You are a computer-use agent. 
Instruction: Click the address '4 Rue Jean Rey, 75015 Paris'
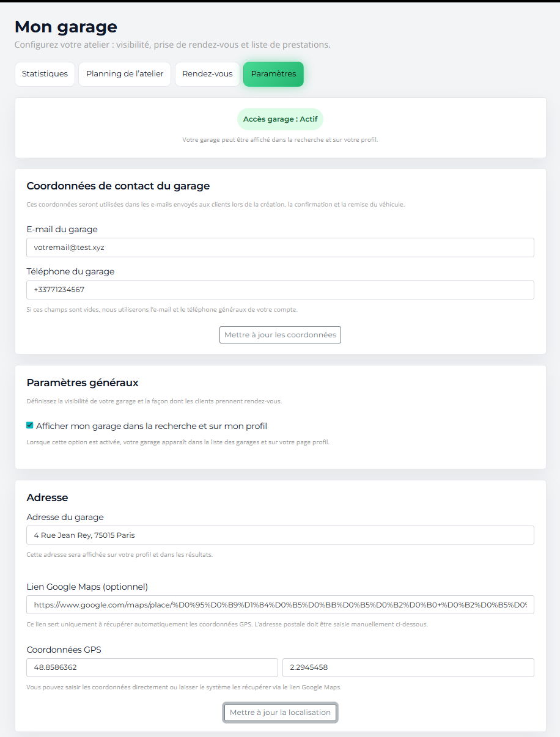[83, 534]
